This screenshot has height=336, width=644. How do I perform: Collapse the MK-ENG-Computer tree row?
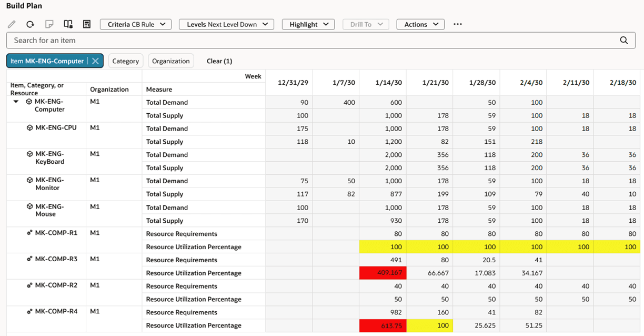coord(16,102)
